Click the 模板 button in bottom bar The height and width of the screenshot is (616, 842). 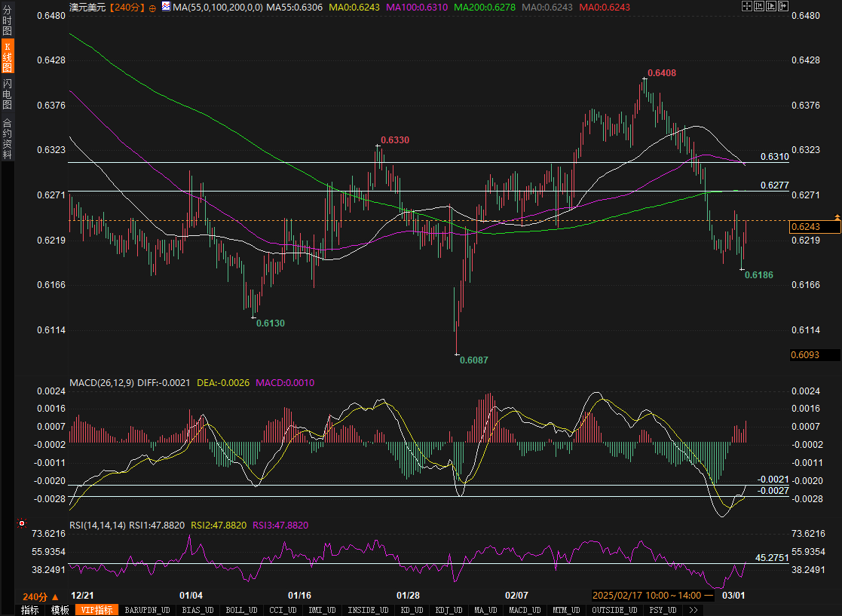point(60,610)
